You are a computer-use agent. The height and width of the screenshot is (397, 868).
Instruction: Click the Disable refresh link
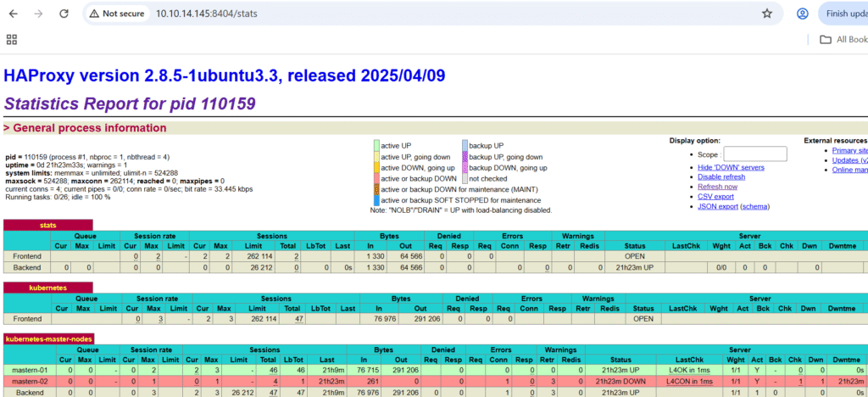[721, 176]
